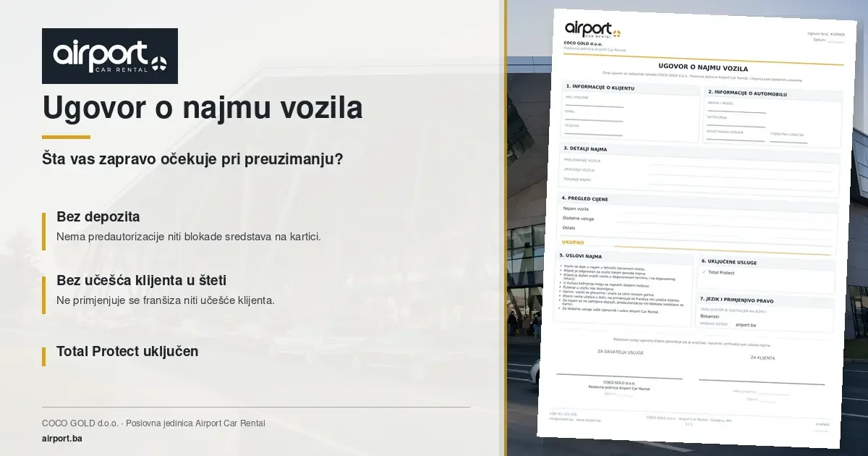Screen dimensions: 868x456
Task: Click section "1. INFORMACIJE O KLIJENTU" in the document
Action: tap(600, 88)
